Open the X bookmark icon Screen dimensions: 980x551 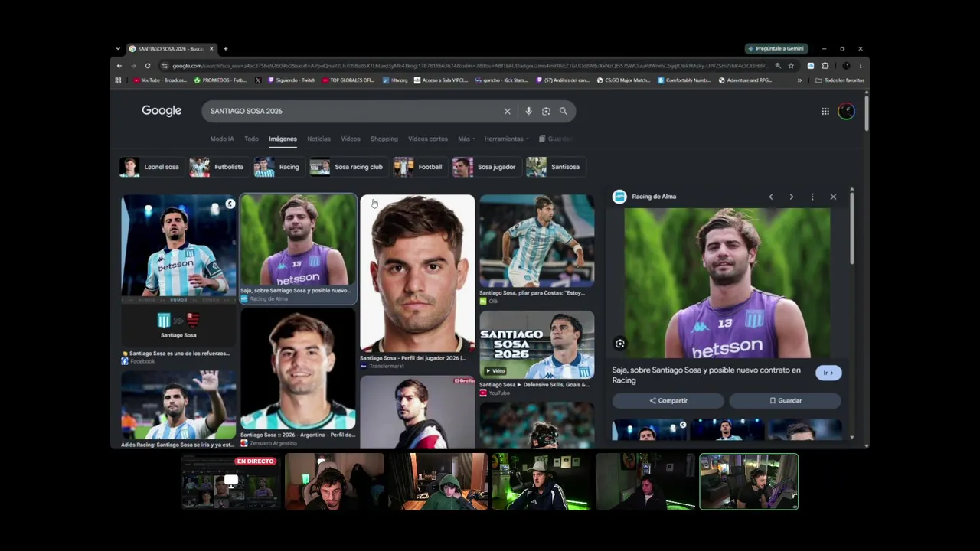258,80
